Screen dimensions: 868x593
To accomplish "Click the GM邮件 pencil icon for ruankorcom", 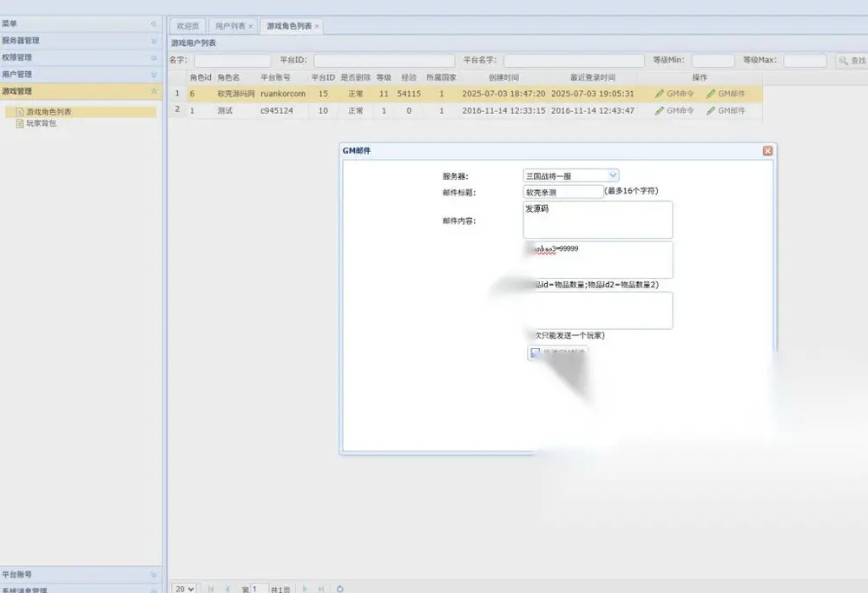I will (x=711, y=94).
